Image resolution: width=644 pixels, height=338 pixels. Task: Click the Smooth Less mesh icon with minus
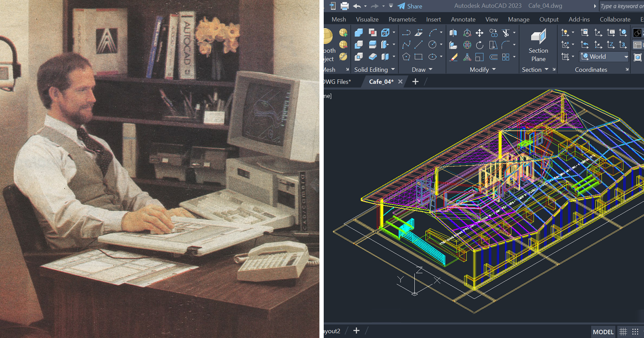(x=343, y=45)
